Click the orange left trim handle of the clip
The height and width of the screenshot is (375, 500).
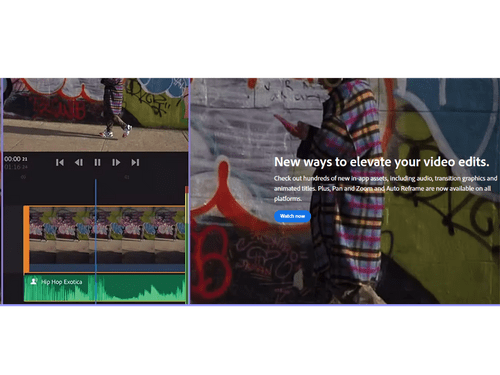tap(26, 239)
